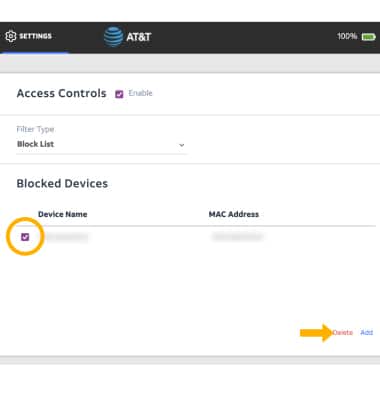Screen dimensions: 380x400
Task: Click the Enable label text
Action: tap(140, 93)
